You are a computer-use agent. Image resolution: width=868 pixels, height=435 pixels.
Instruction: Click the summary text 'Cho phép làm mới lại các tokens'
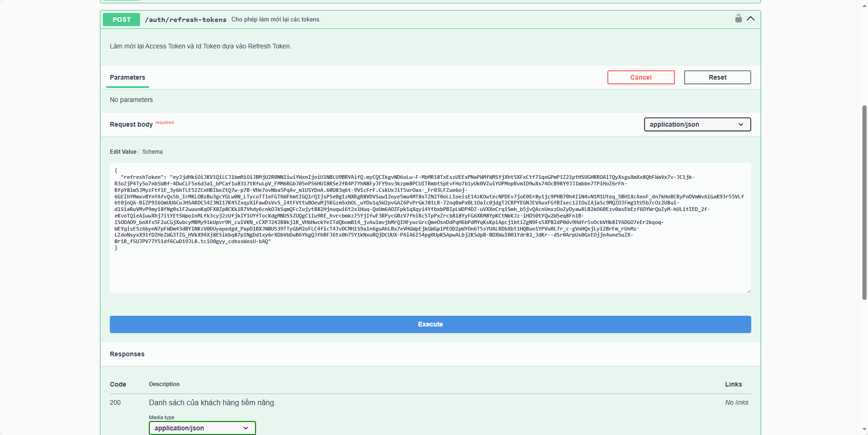pos(276,20)
